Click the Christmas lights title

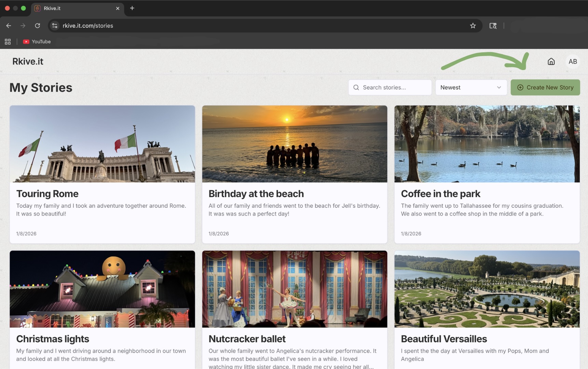(x=53, y=339)
